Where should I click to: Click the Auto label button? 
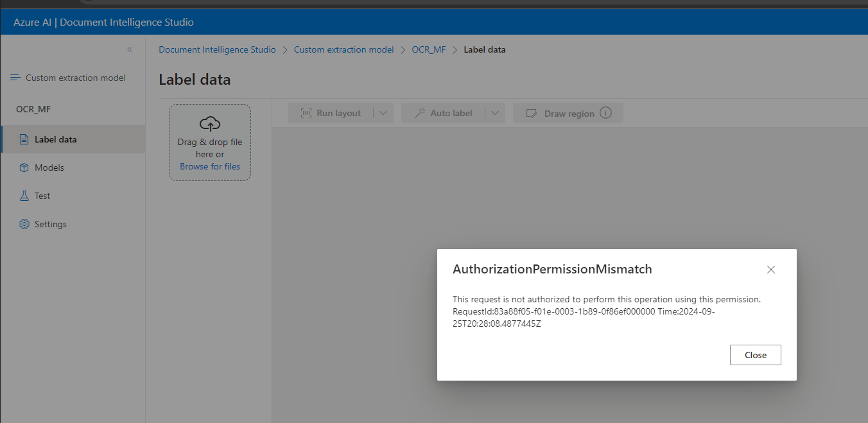(444, 113)
